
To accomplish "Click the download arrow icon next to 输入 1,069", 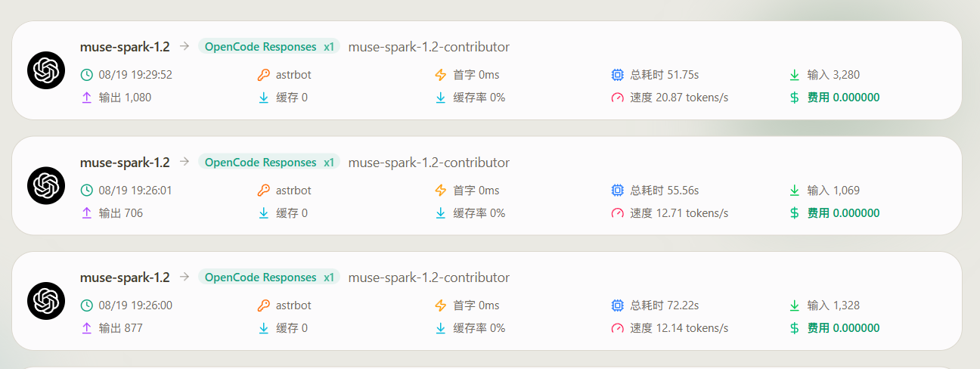I will click(795, 191).
